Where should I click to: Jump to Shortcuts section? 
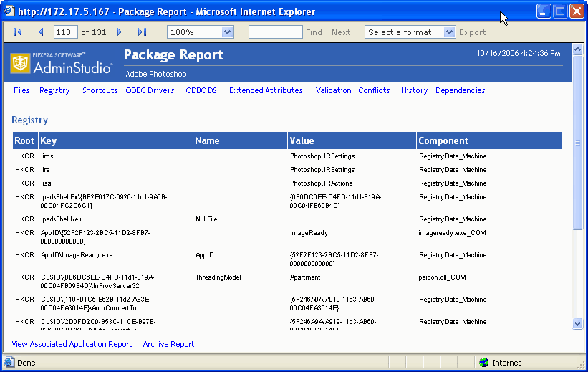pos(100,91)
